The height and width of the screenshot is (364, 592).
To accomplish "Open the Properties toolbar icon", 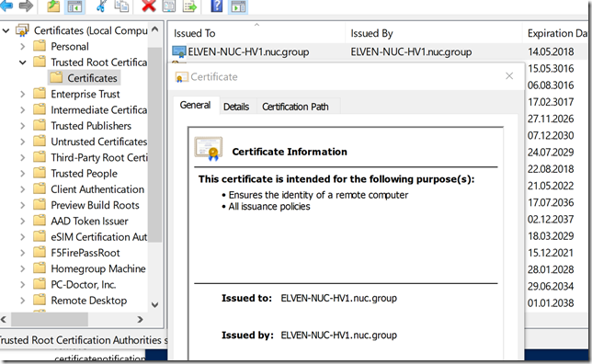I will (x=169, y=6).
